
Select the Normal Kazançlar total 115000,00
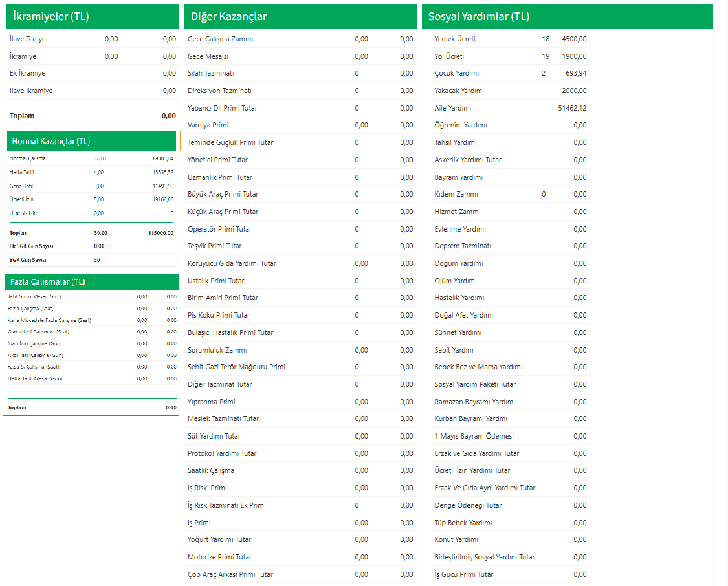pyautogui.click(x=160, y=233)
